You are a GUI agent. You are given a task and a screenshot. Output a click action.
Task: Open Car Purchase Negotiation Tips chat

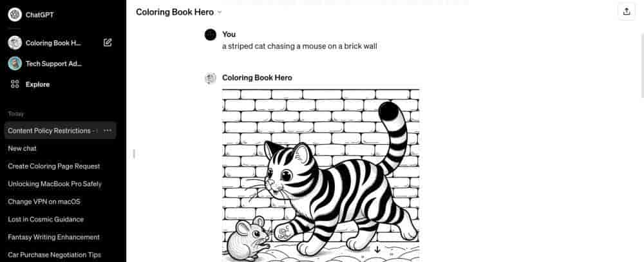55,255
